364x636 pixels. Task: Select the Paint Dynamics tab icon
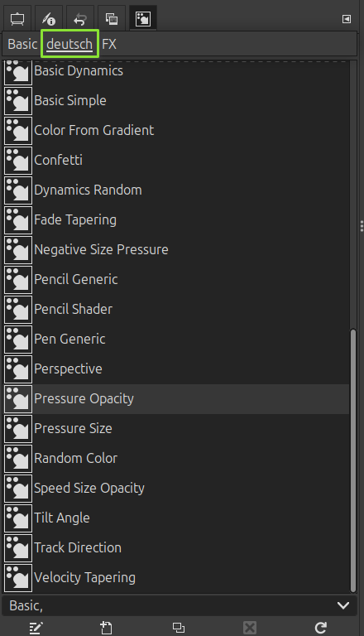click(x=143, y=19)
